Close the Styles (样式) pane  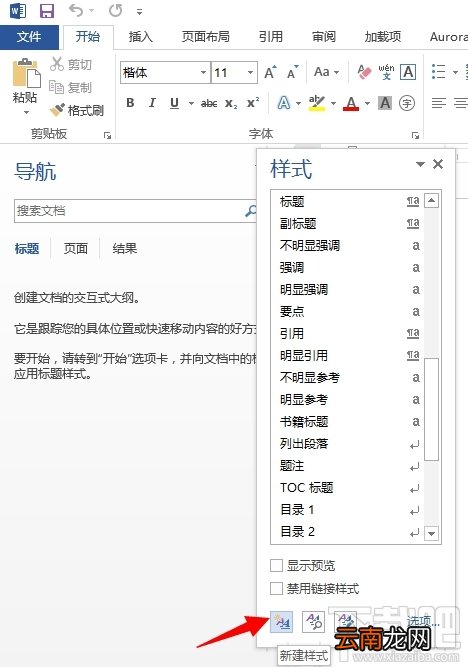[x=438, y=164]
